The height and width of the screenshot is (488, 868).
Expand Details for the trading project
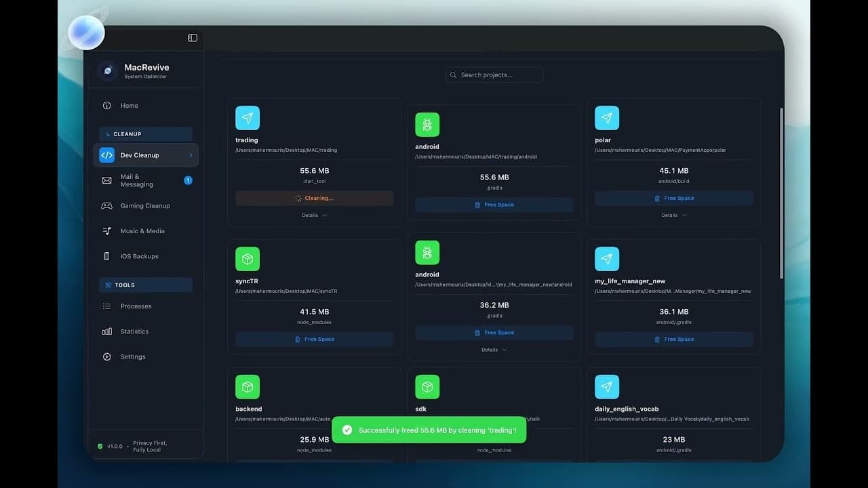coord(314,214)
